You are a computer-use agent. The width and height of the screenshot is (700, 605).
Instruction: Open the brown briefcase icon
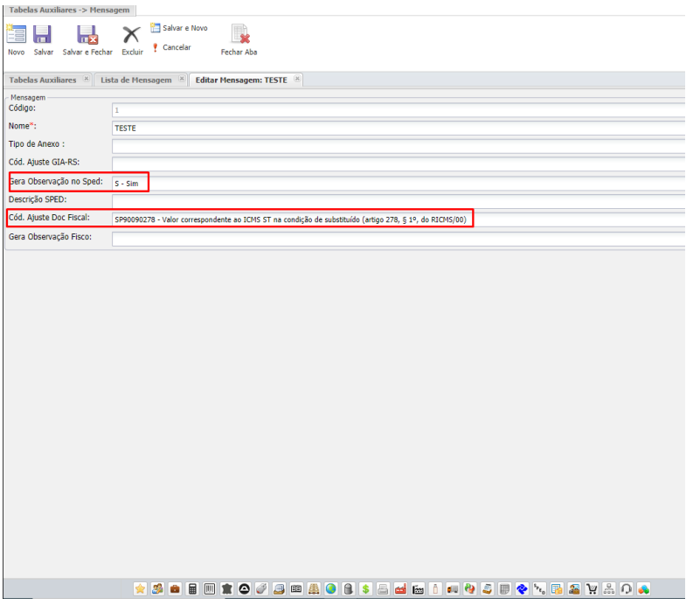175,589
